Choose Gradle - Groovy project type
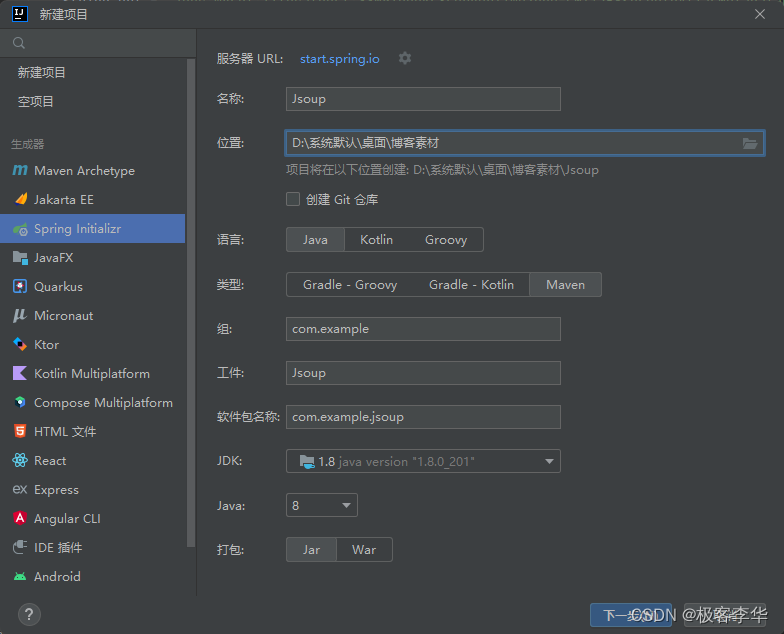 click(350, 284)
